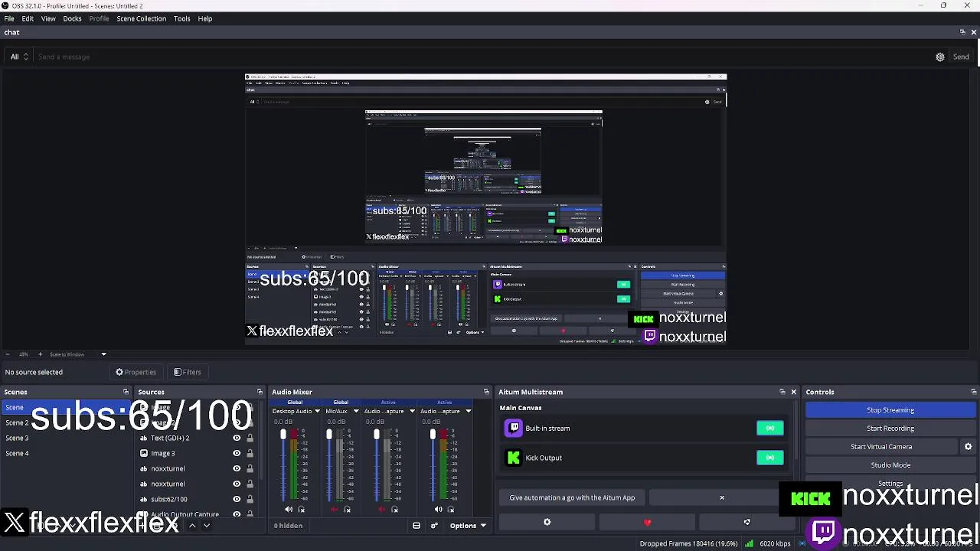The width and height of the screenshot is (980, 551).
Task: Open the Docks menu
Action: (x=72, y=18)
